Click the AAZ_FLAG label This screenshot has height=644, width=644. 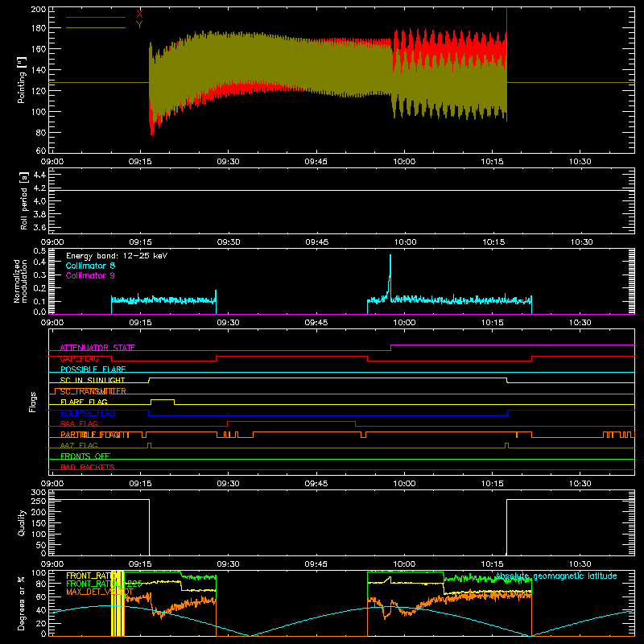(79, 445)
